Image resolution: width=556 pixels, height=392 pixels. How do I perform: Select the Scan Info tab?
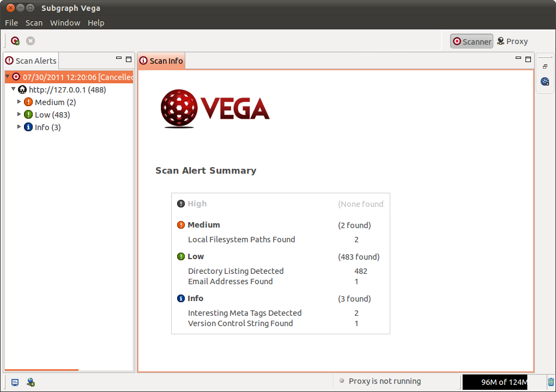point(162,61)
